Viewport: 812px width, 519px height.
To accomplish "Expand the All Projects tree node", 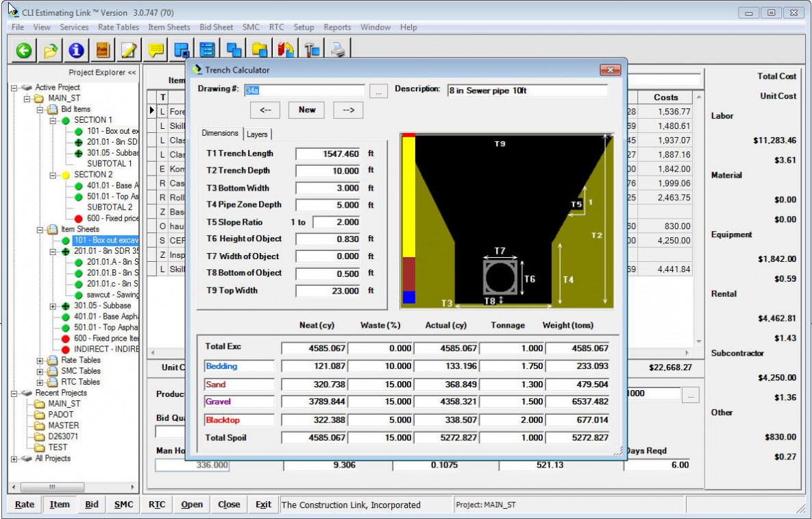I will pos(14,459).
